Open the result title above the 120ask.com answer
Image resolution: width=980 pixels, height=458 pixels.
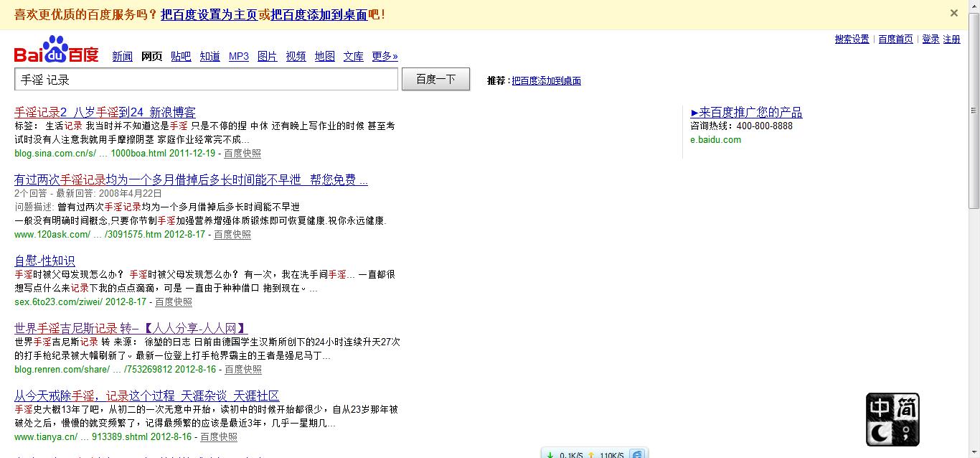coord(191,180)
